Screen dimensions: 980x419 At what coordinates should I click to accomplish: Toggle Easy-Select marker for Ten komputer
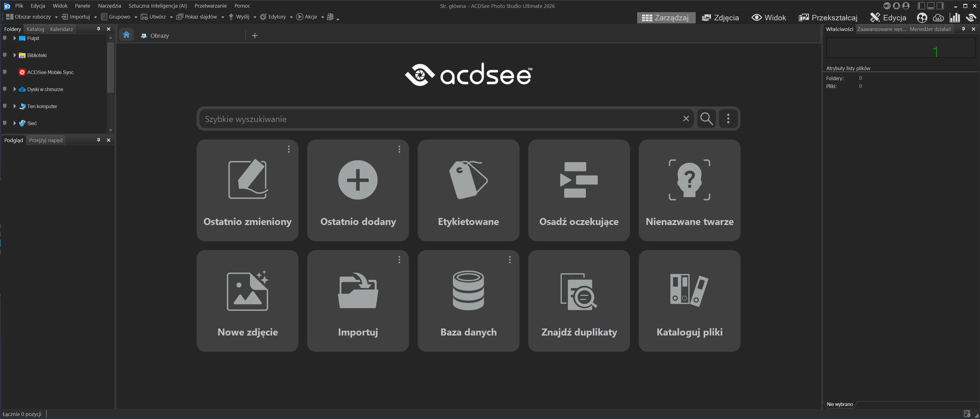click(5, 106)
